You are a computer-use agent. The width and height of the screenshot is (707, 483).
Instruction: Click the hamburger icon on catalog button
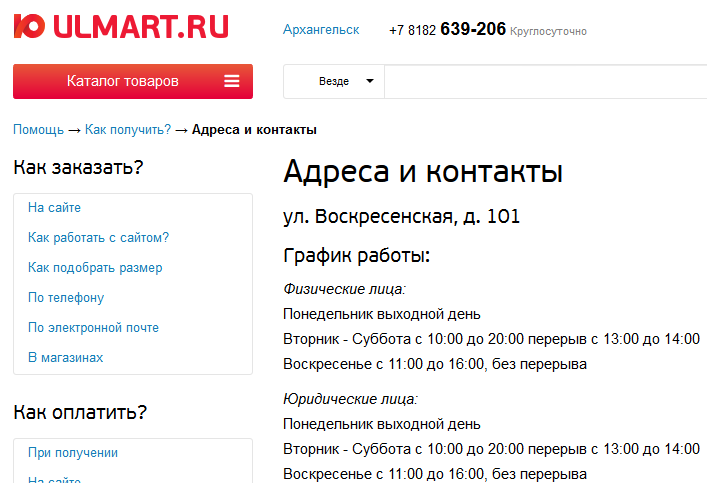(232, 82)
